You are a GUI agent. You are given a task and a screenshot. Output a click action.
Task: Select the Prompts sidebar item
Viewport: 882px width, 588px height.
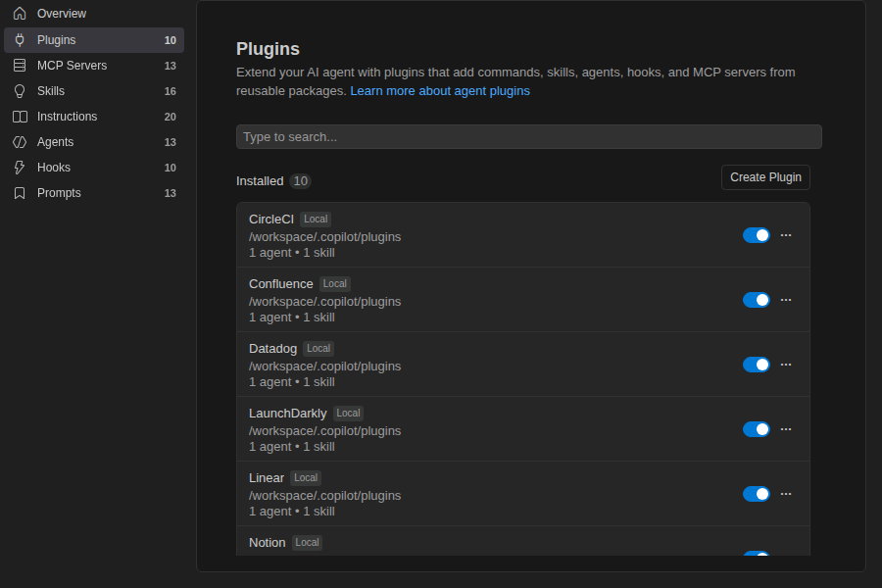click(94, 193)
